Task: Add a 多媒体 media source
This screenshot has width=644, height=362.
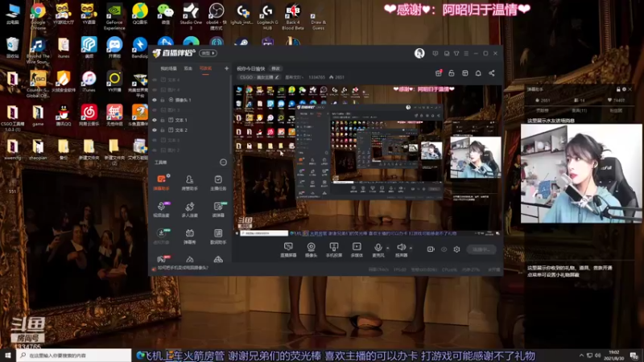Action: pyautogui.click(x=357, y=249)
